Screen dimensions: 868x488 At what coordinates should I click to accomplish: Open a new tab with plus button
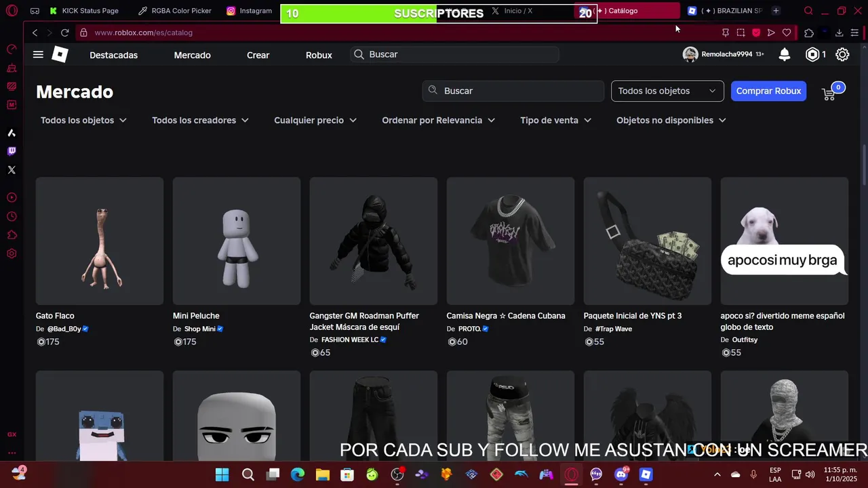click(776, 11)
